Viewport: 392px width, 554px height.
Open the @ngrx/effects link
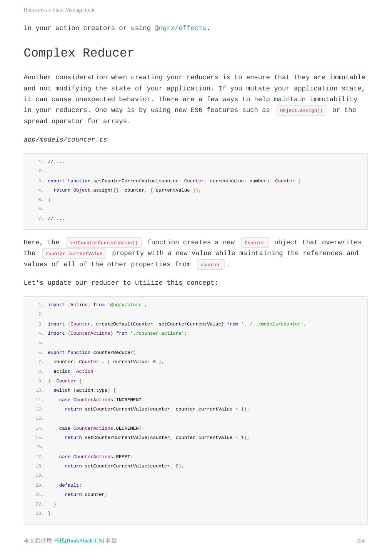coord(180,28)
